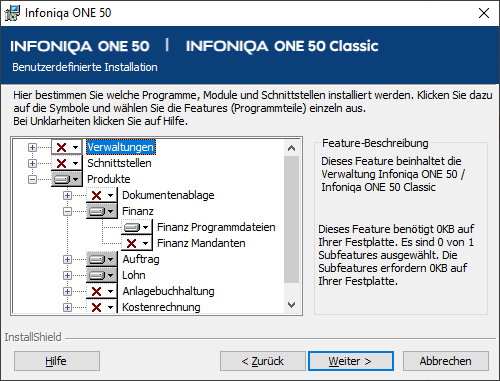Open help via the Hilfe button

coord(57,361)
